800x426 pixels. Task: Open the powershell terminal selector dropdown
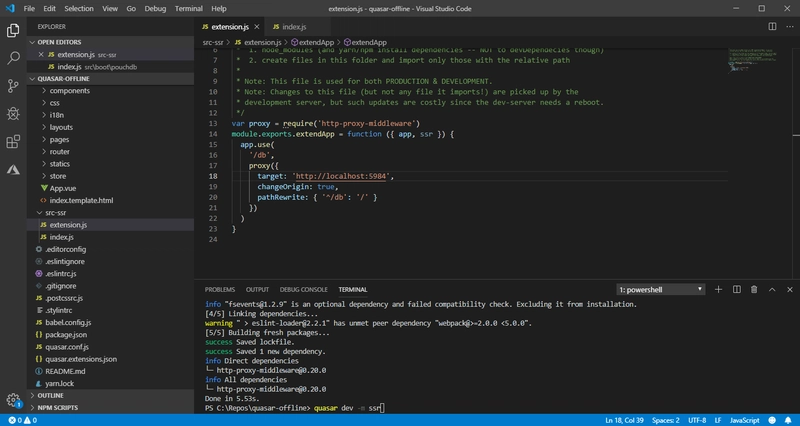pos(658,289)
